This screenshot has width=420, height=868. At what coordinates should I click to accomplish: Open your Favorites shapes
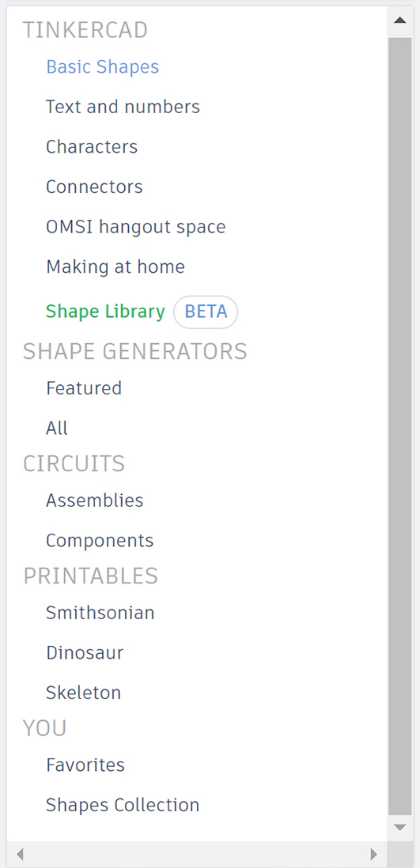[x=85, y=765]
